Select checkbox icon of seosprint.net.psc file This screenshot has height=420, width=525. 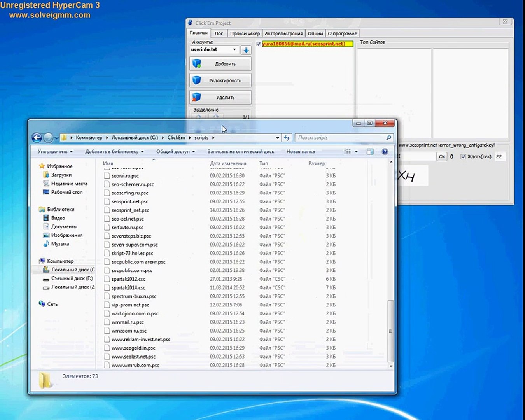coord(107,201)
